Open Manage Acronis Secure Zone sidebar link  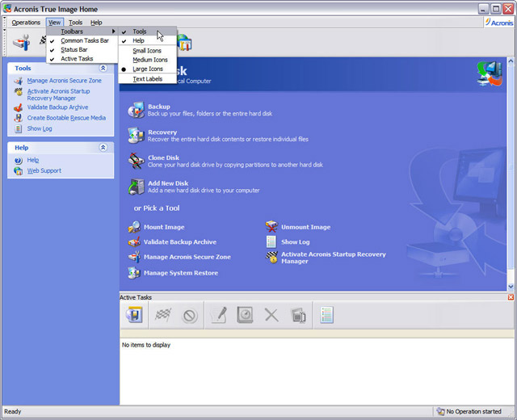[65, 81]
